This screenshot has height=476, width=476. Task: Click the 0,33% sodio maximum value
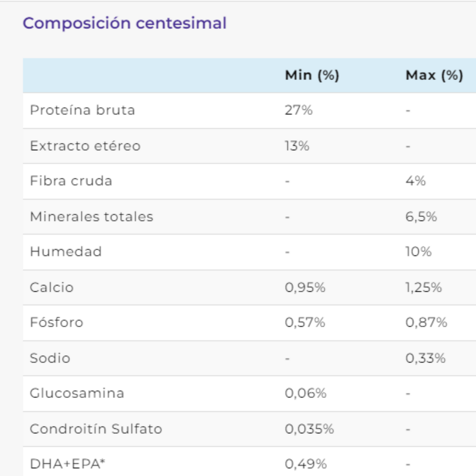pos(425,358)
